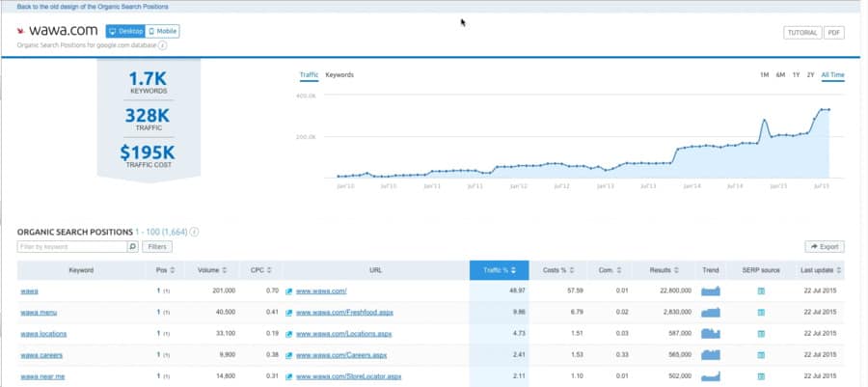Switch to Mobile view
The image size is (868, 387).
coord(163,32)
